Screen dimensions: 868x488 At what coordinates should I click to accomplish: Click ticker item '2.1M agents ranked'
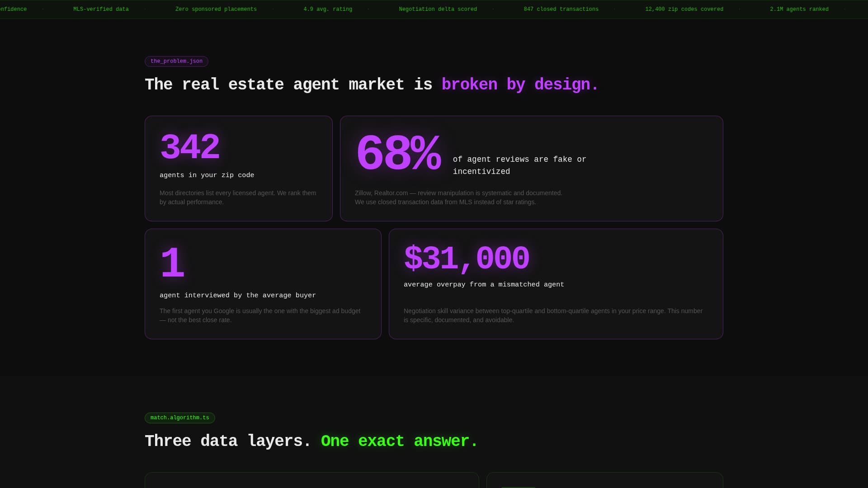pos(799,9)
